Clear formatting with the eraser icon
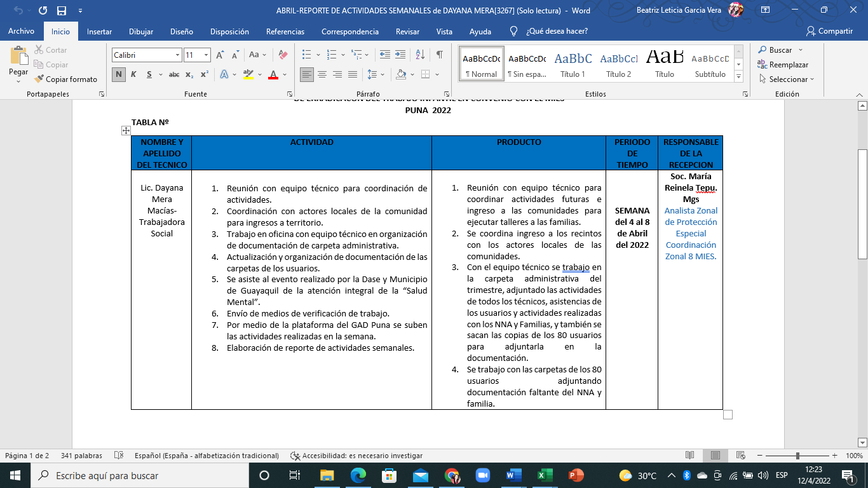868x488 pixels. pyautogui.click(x=283, y=55)
